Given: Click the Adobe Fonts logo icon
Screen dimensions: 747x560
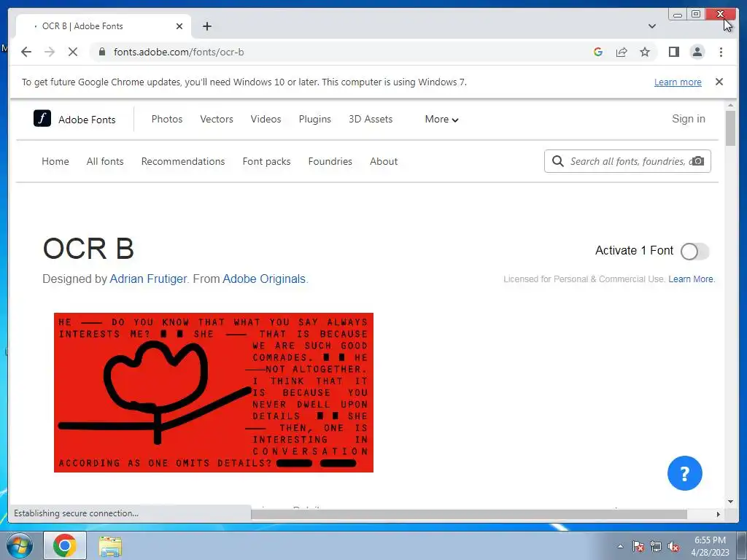Looking at the screenshot, I should pyautogui.click(x=42, y=118).
